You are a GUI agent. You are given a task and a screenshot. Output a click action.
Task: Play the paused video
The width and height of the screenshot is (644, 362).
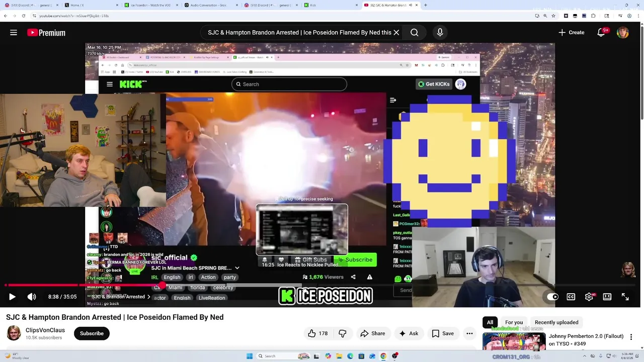coord(12,297)
